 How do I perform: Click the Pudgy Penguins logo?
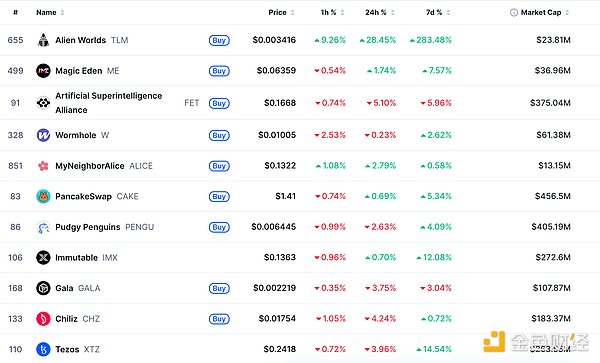(43, 227)
